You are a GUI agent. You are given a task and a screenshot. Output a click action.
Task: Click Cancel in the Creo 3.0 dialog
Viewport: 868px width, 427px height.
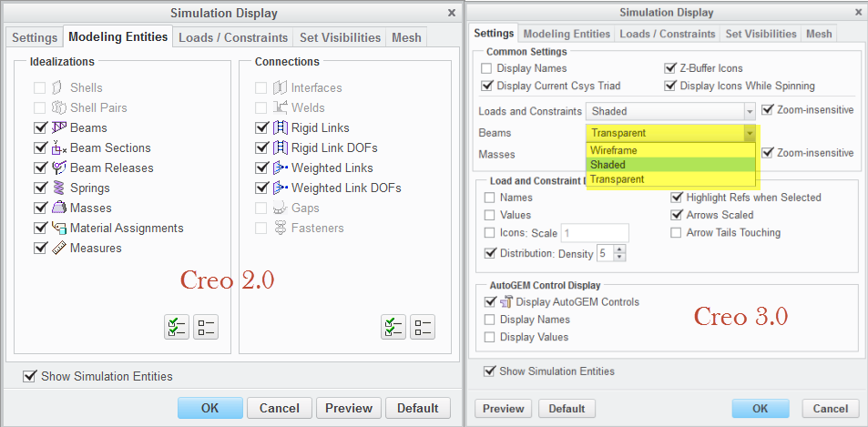coord(831,409)
